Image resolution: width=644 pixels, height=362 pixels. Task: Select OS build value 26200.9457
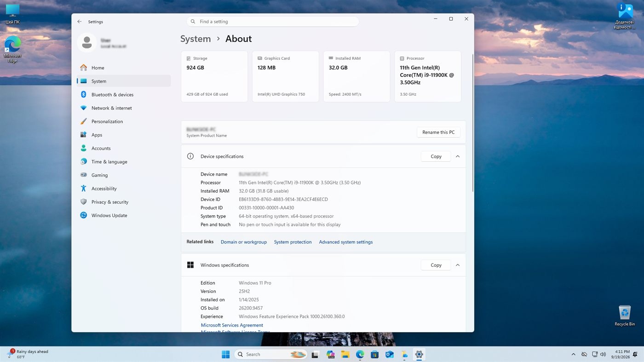point(251,308)
